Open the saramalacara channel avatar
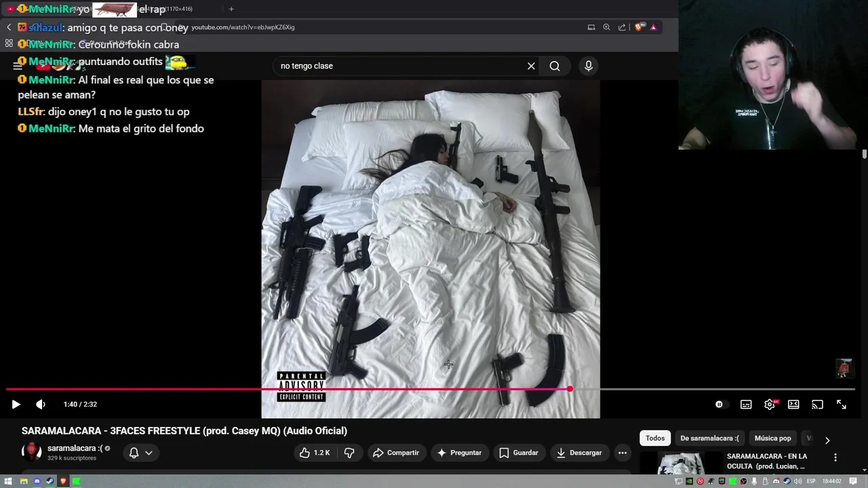This screenshot has width=868, height=488. pyautogui.click(x=32, y=452)
